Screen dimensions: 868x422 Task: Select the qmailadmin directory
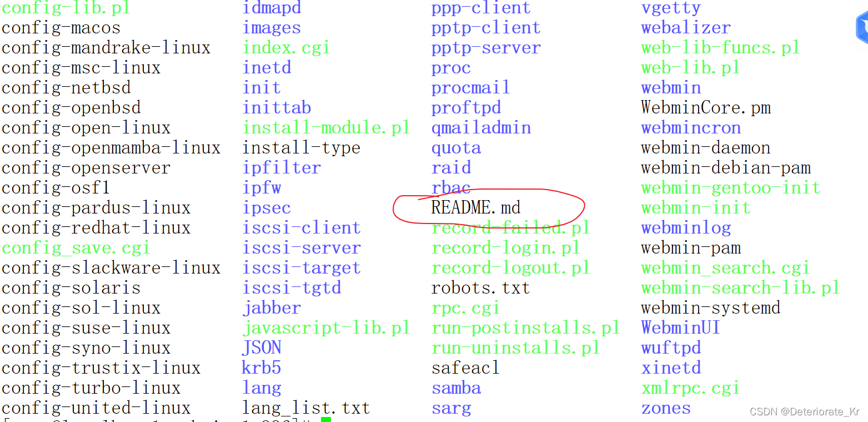click(481, 128)
